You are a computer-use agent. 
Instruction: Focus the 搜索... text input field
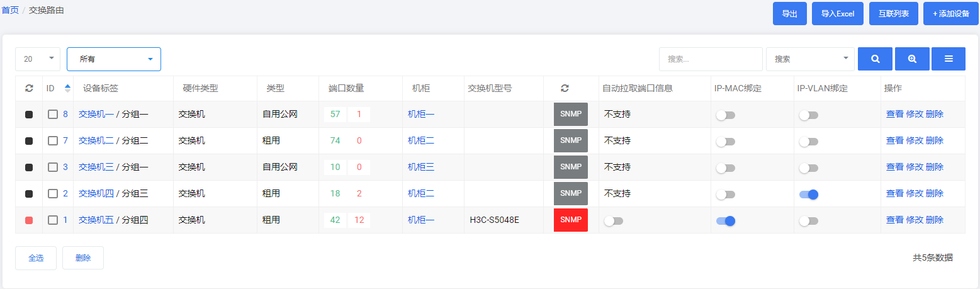tap(711, 59)
